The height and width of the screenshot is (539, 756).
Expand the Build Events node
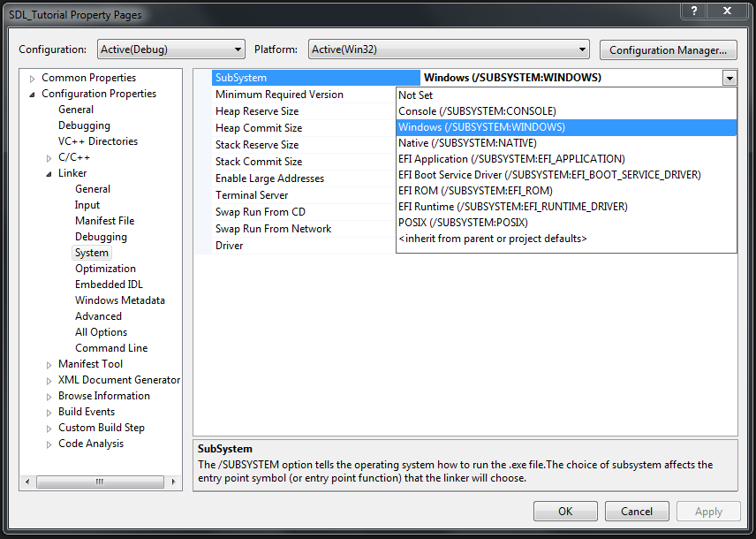click(x=49, y=413)
